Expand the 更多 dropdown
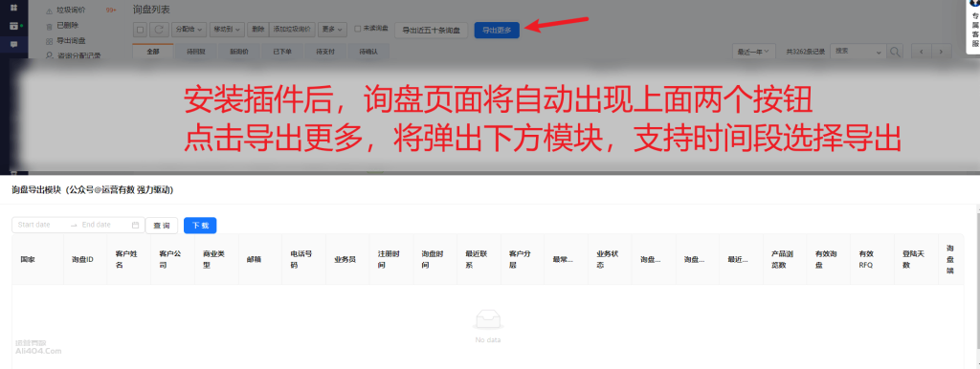Viewport: 980px width, 369px height. 332,30
